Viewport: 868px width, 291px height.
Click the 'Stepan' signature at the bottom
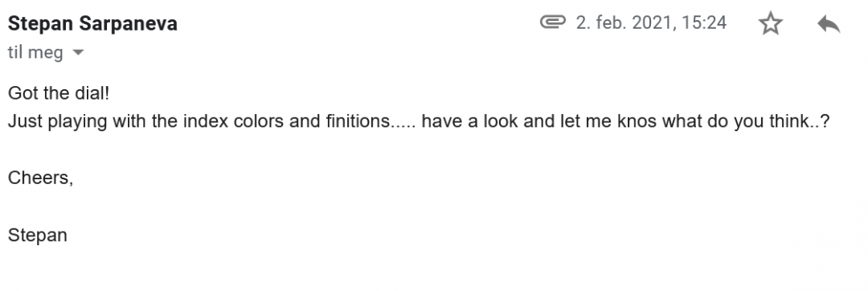click(x=38, y=235)
